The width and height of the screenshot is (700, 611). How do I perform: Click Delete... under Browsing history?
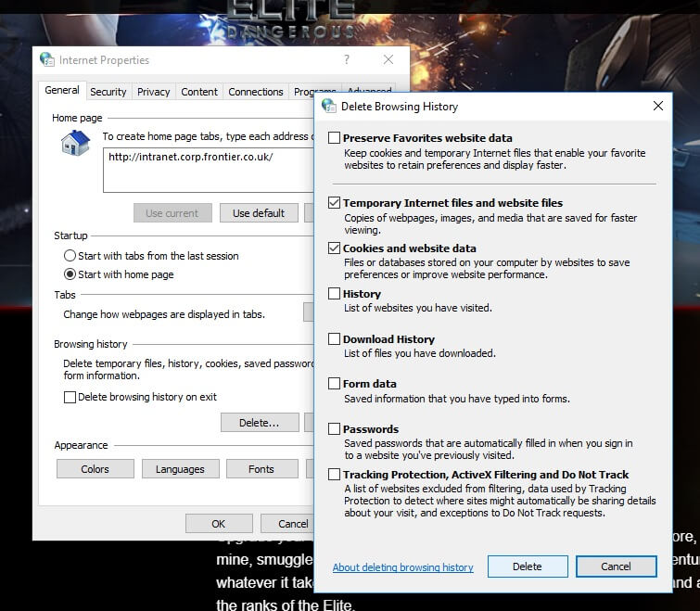[x=260, y=423]
